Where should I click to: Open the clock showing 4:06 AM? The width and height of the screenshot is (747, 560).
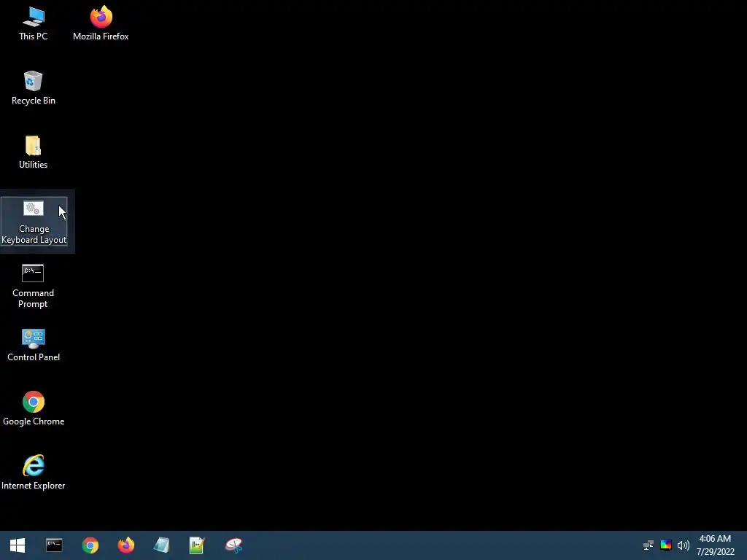715,545
